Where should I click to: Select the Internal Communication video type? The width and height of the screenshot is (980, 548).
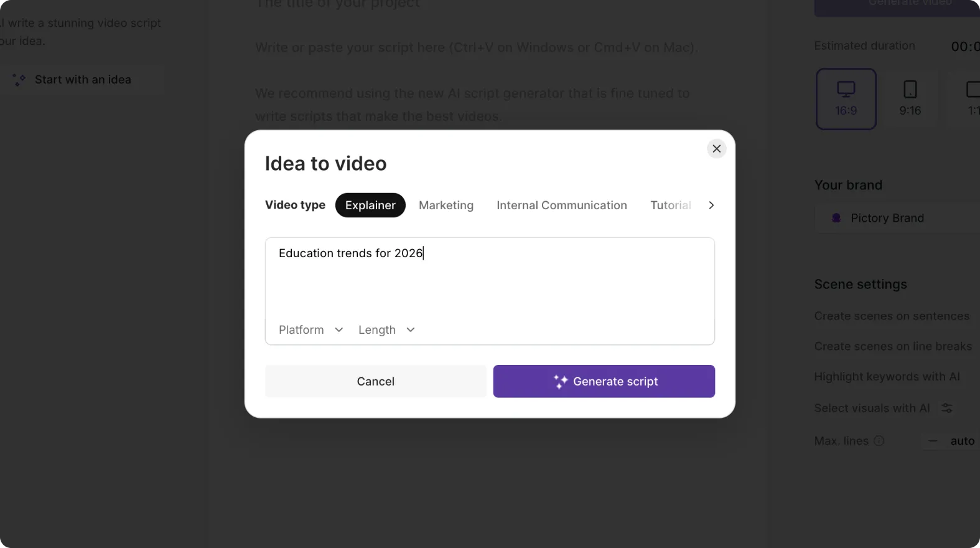[x=561, y=205]
